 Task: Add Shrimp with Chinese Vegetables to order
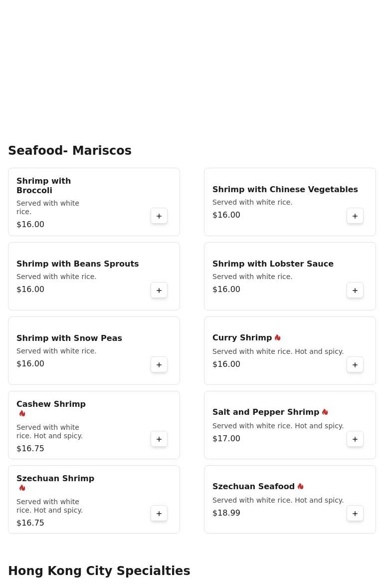pyautogui.click(x=355, y=216)
